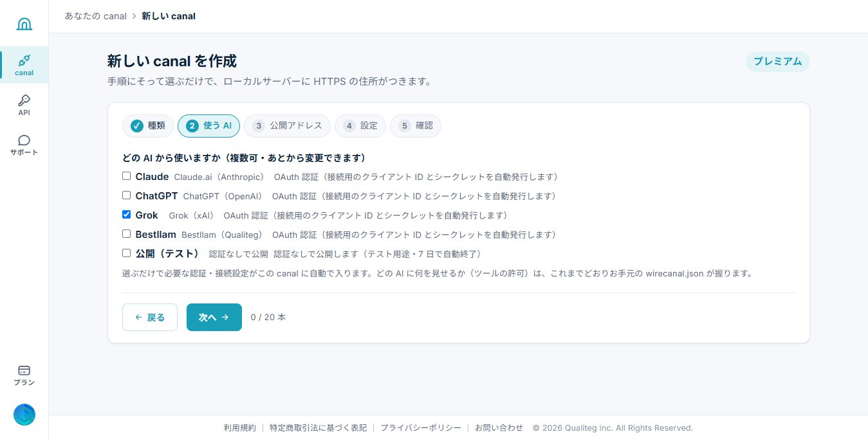Click the Claude.ai(Anthropic) description text
868x441 pixels.
click(219, 177)
